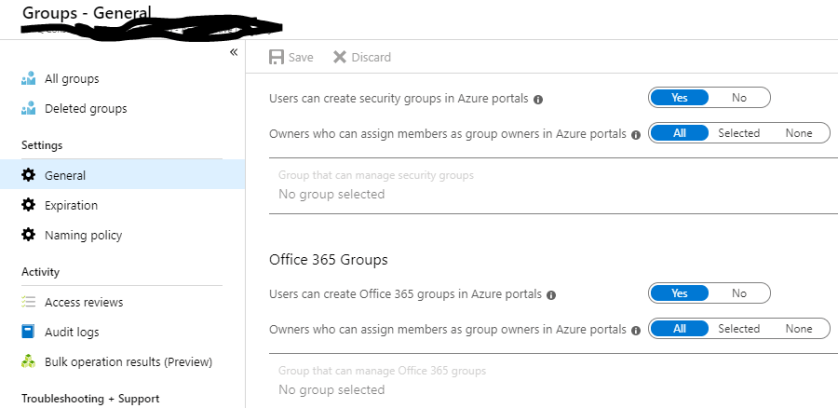
Task: Click info icon next to Office 365 owners setting
Action: click(x=636, y=330)
